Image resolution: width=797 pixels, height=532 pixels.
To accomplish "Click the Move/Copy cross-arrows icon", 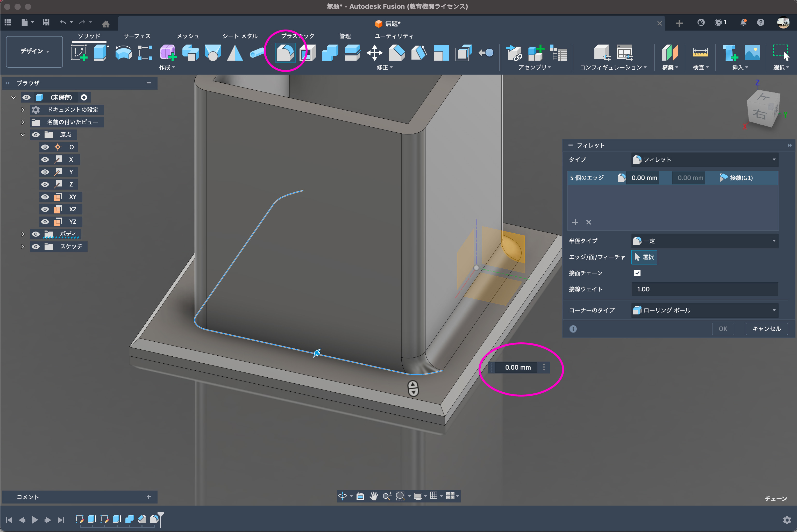I will (x=374, y=53).
